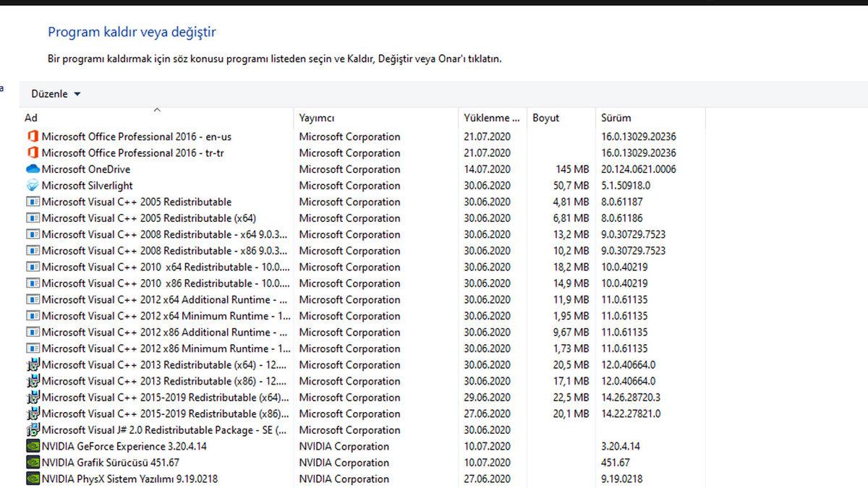Click the Office Professional 2016 en-us icon

[x=33, y=137]
